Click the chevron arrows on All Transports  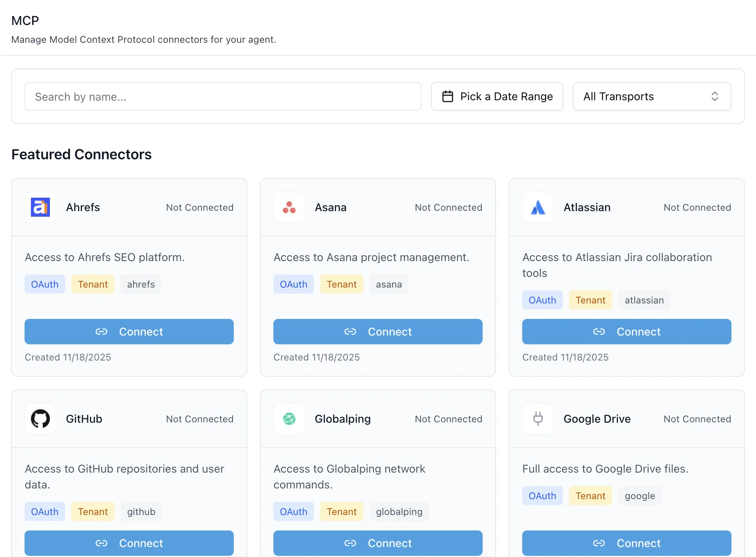(x=715, y=96)
